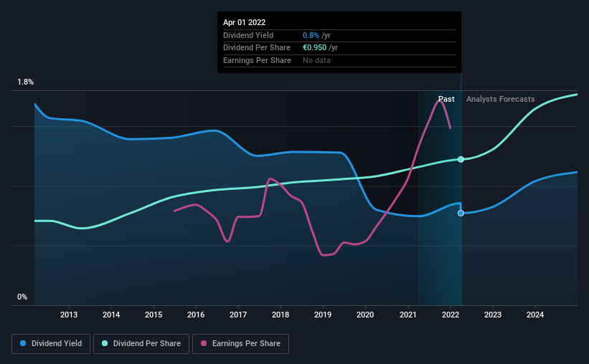The height and width of the screenshot is (364, 589).
Task: Click the Dividend Yield row label in tooltip
Action: pyautogui.click(x=248, y=35)
